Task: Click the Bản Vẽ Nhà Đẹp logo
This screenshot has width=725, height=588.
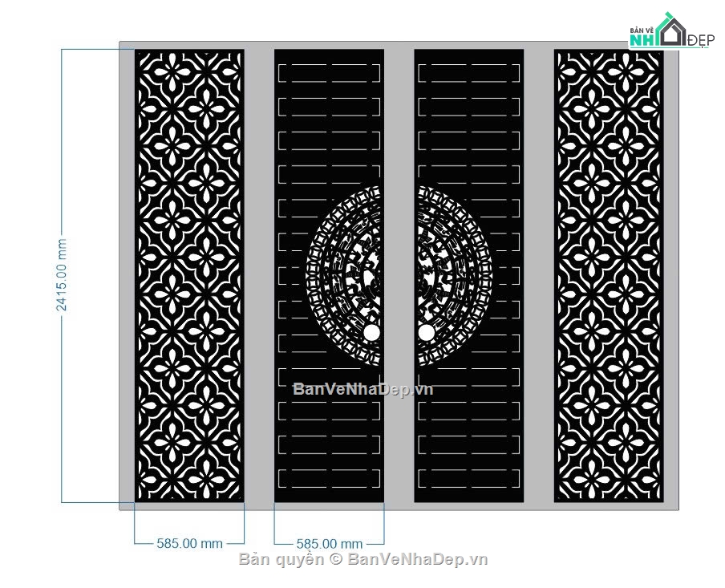Action: [x=671, y=31]
